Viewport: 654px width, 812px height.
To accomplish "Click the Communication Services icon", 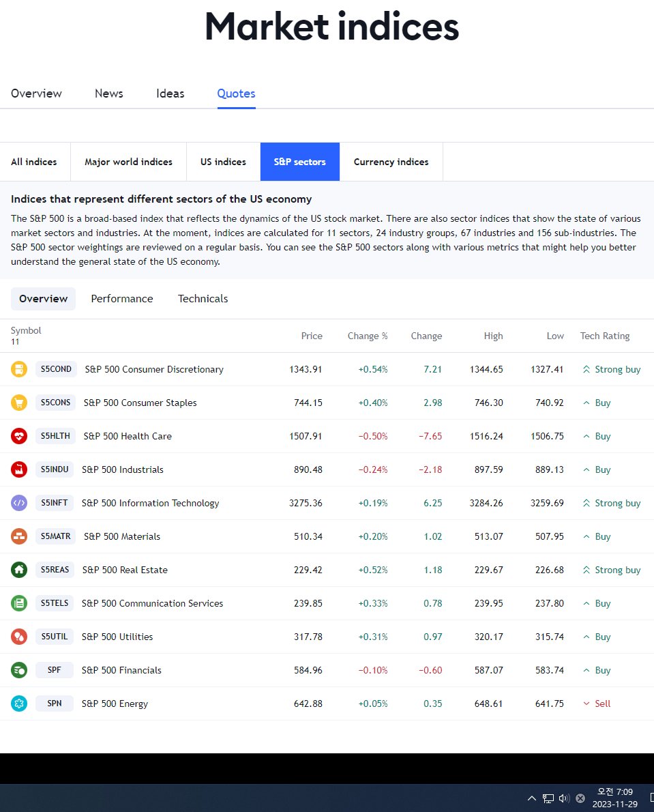I will (19, 603).
